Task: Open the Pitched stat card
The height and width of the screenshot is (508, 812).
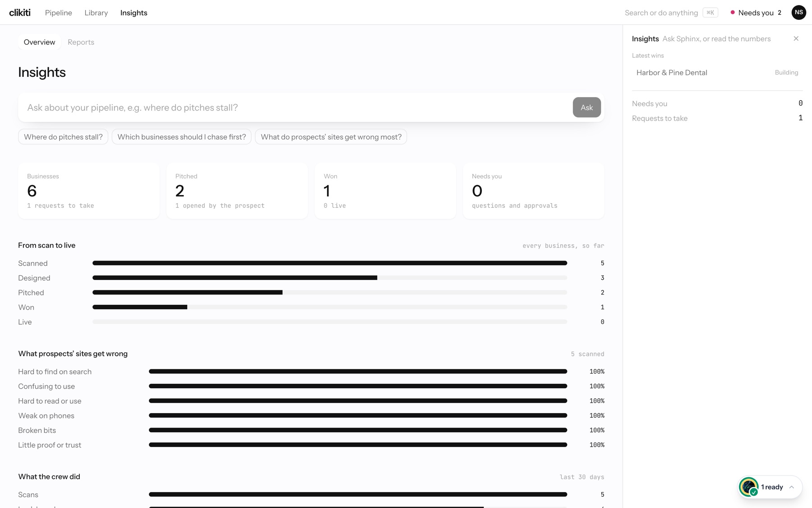Action: tap(237, 191)
